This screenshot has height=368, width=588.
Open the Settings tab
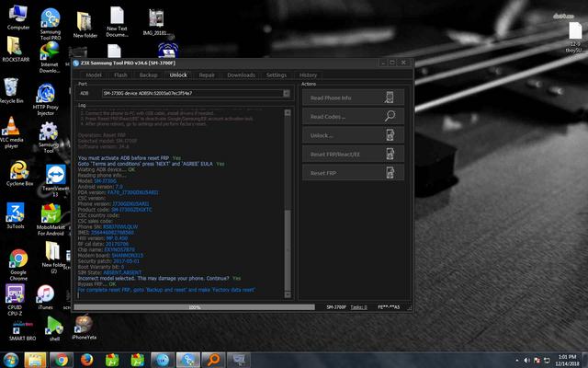pos(277,75)
